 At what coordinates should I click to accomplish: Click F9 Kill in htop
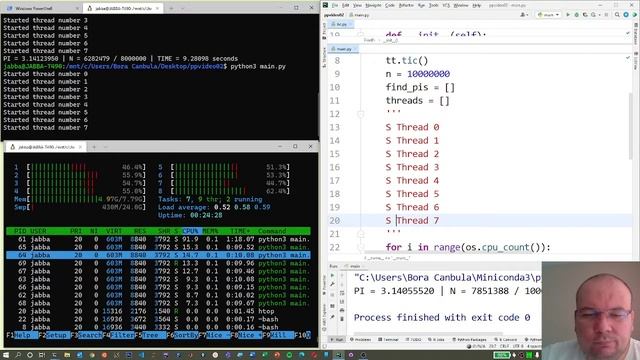click(278, 335)
